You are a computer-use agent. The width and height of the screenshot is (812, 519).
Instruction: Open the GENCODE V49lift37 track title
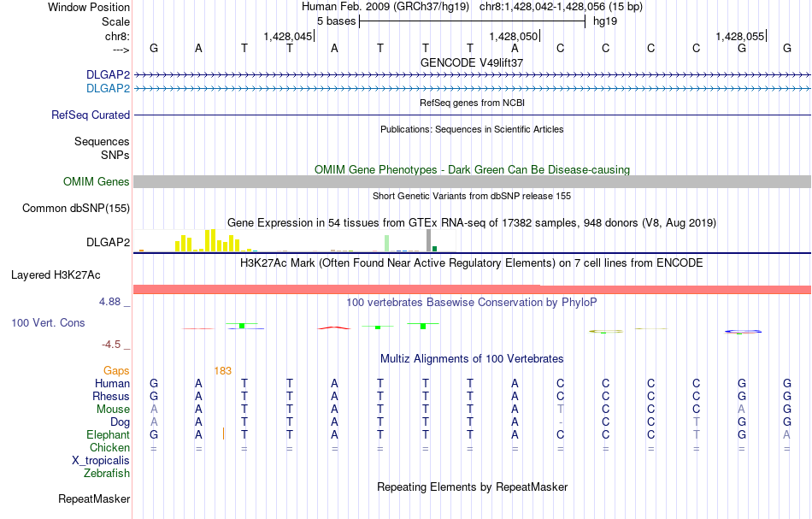472,62
